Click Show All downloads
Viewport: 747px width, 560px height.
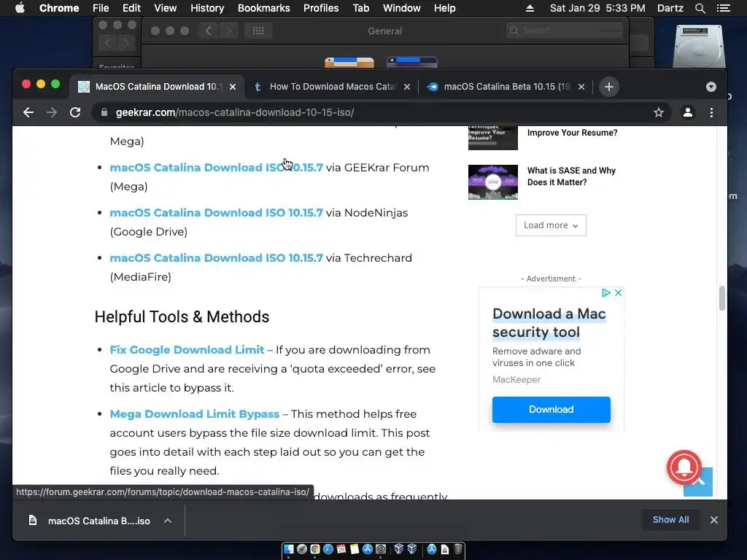[671, 519]
